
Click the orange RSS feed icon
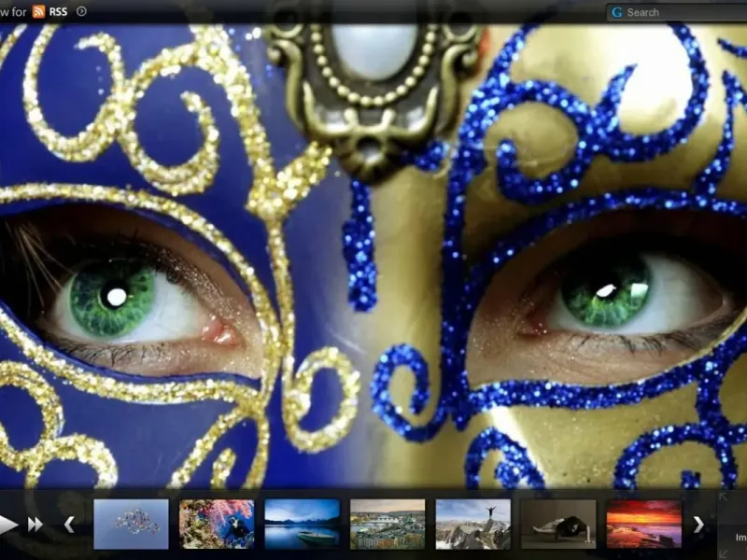[38, 11]
